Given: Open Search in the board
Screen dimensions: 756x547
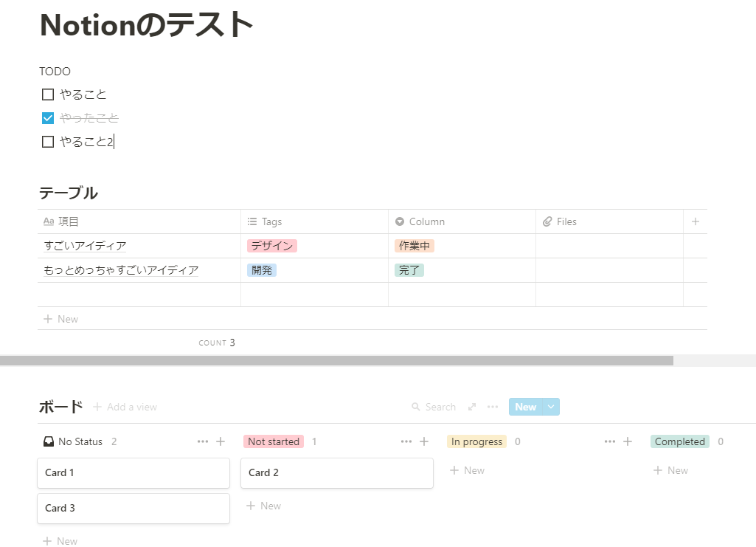Looking at the screenshot, I should tap(434, 407).
